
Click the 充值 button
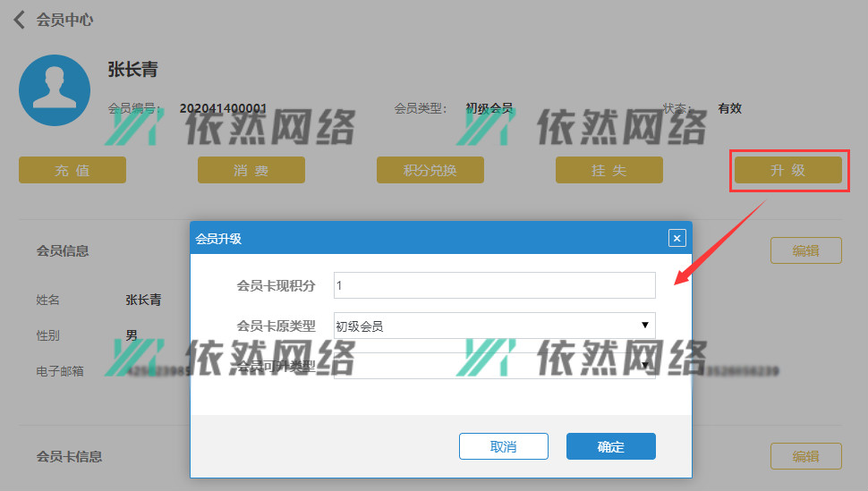coord(72,170)
